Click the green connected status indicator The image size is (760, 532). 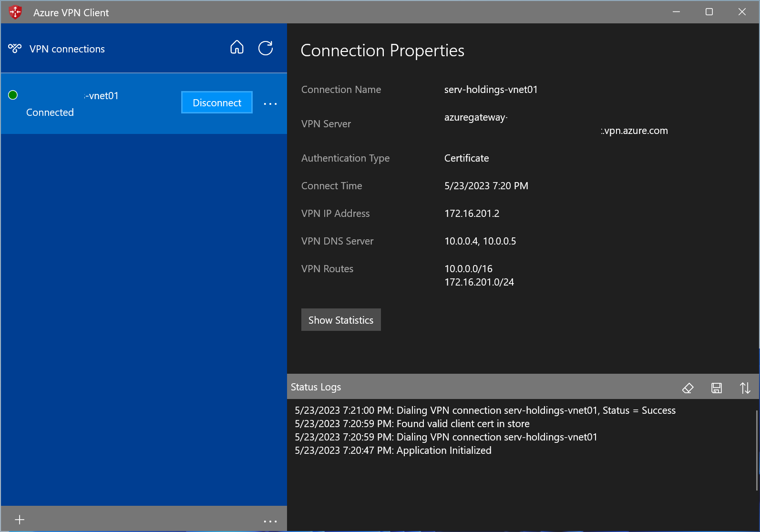pyautogui.click(x=13, y=95)
